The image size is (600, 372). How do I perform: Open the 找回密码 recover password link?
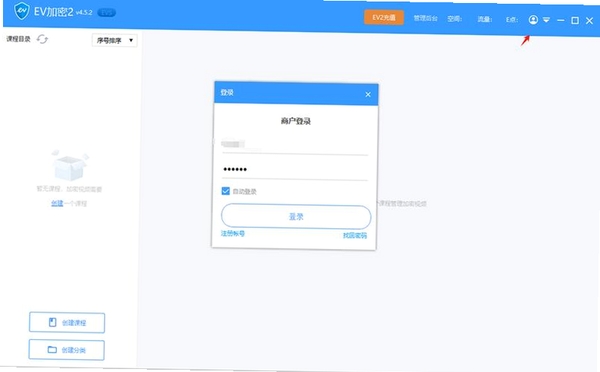(x=355, y=235)
